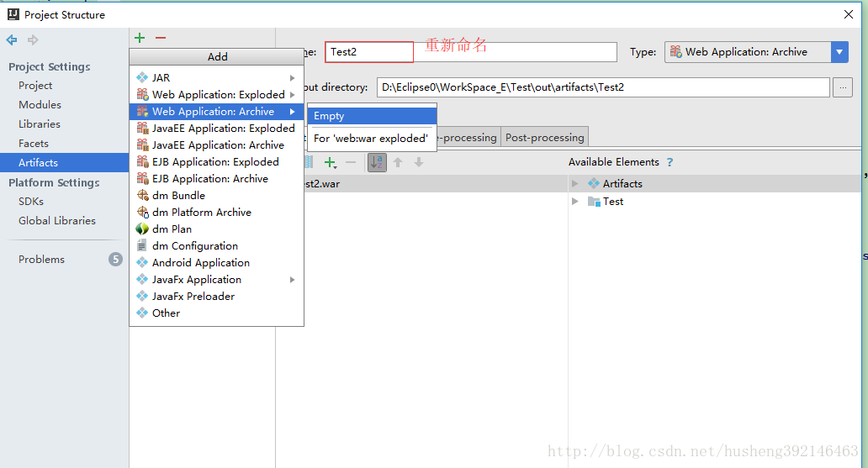
Task: Choose dm Platform Archive menu item
Action: [x=216, y=212]
